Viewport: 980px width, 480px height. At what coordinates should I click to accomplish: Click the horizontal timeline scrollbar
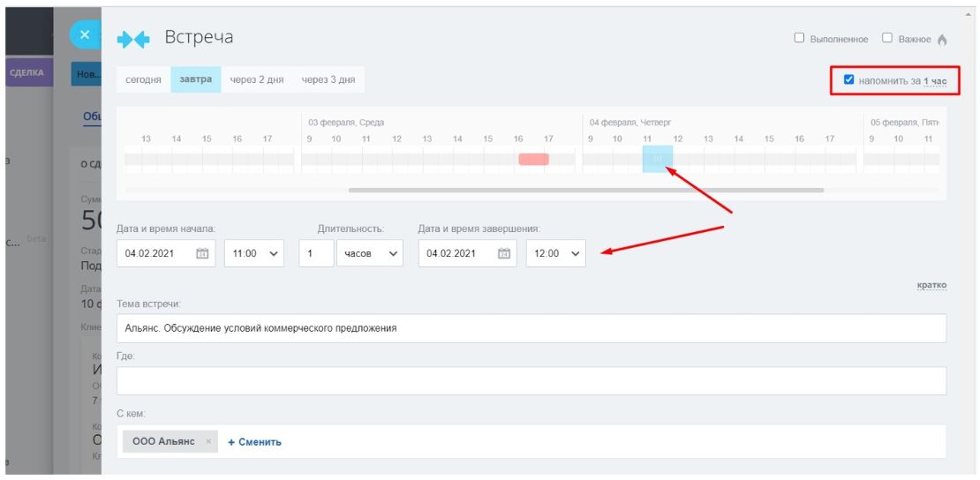[x=585, y=190]
